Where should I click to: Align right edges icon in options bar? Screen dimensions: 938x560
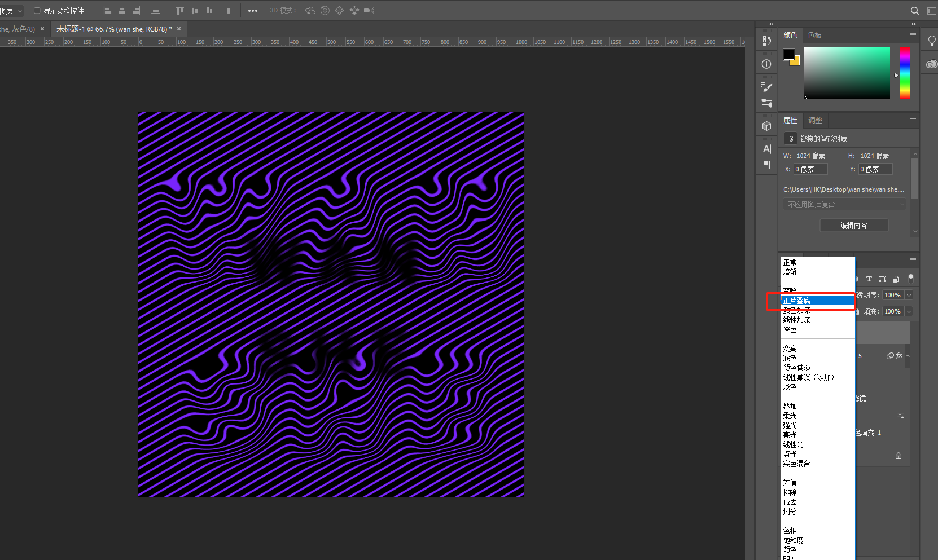coord(137,11)
